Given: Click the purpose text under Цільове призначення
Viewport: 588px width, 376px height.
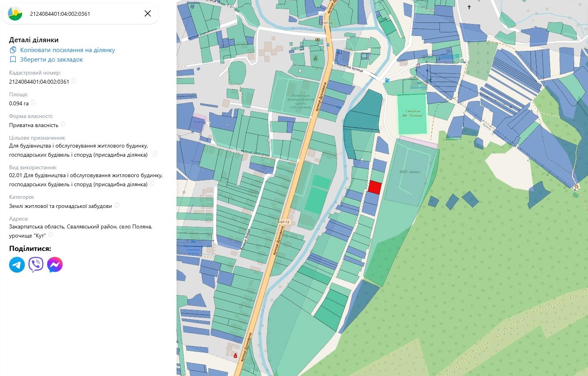Looking at the screenshot, I should tap(79, 150).
